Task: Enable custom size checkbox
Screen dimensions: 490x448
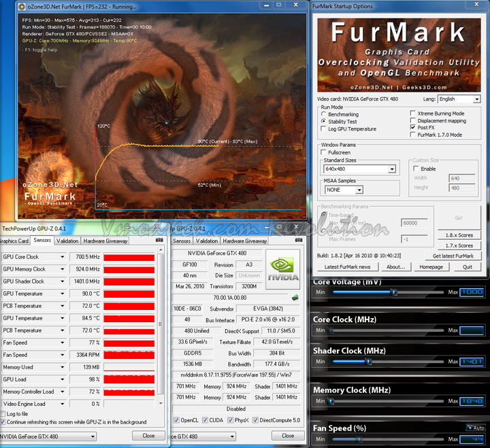Action: click(x=416, y=169)
